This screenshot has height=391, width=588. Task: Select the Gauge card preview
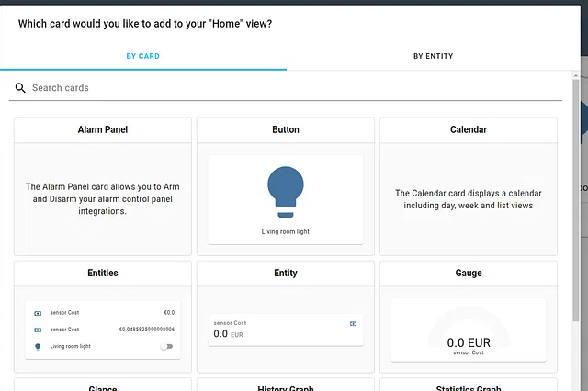click(x=469, y=330)
